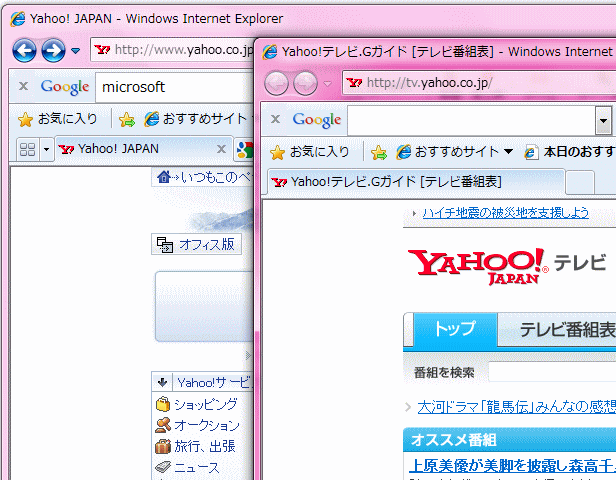The width and height of the screenshot is (616, 480).
Task: Open ハイチ地震の被災地を支援しよう link
Action: tap(506, 213)
